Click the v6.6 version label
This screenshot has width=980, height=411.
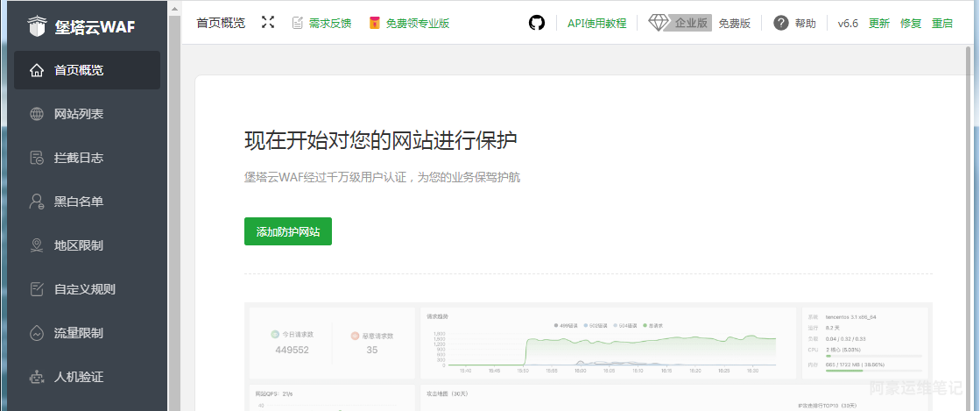(848, 23)
